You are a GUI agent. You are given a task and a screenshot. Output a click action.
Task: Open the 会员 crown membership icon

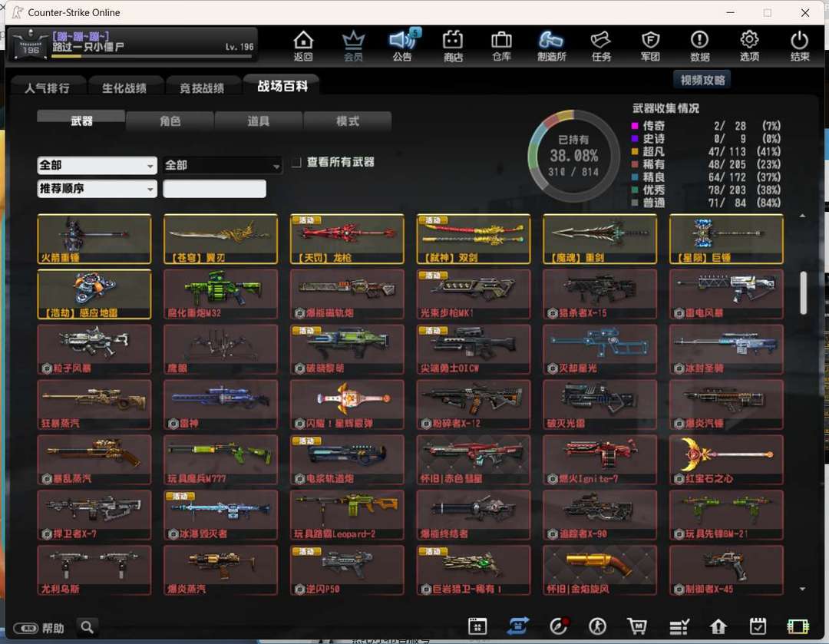[353, 46]
